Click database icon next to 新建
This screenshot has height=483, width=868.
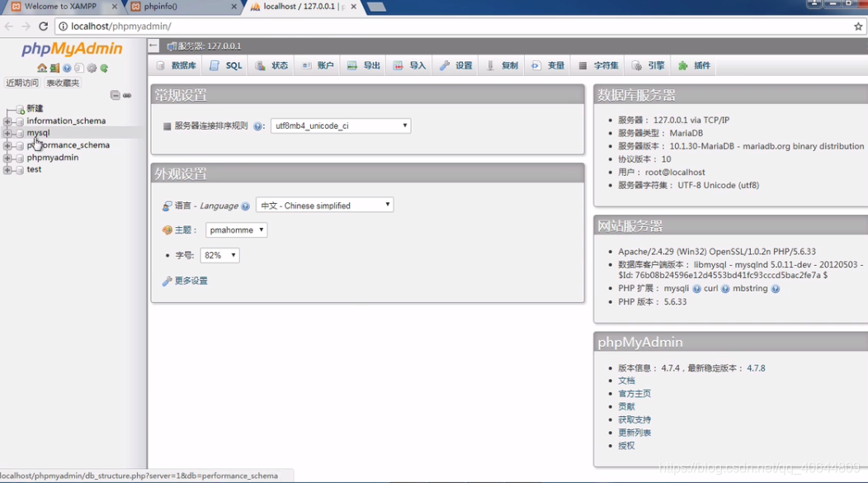[x=20, y=109]
